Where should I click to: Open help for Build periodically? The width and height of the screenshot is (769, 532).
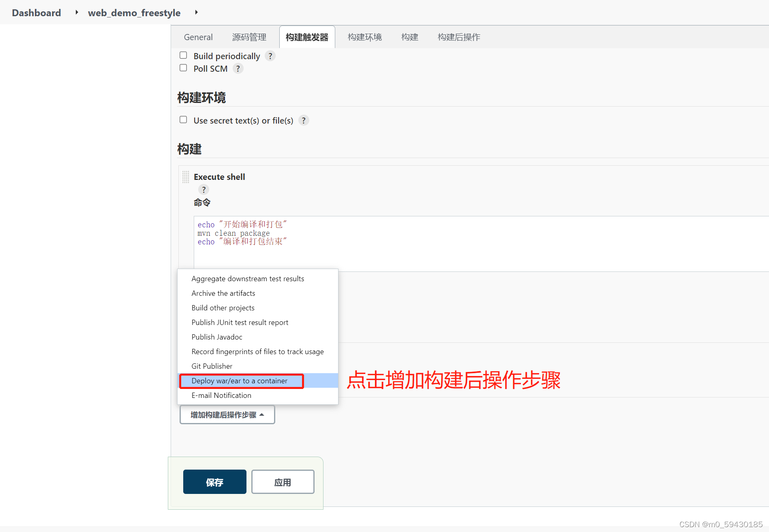270,56
